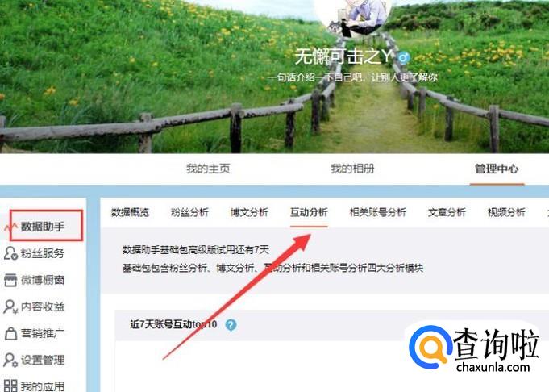
Task: Click the male gender badge beside username
Action: pos(404,56)
